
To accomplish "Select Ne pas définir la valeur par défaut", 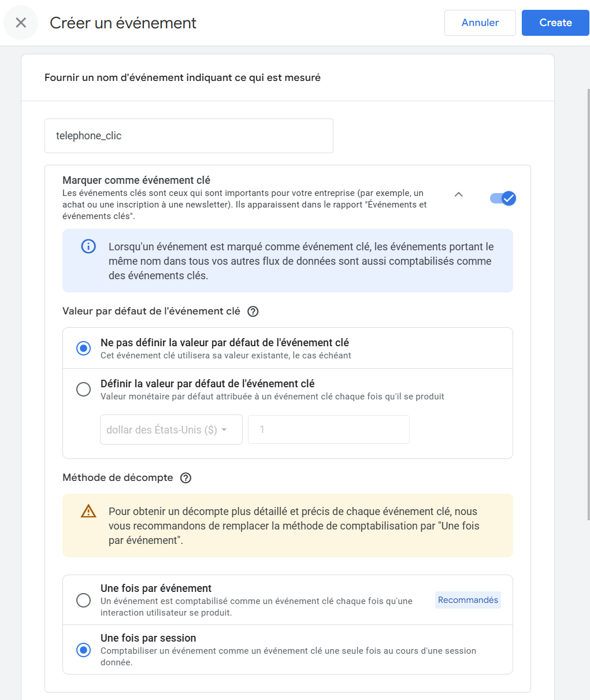I will 84,349.
